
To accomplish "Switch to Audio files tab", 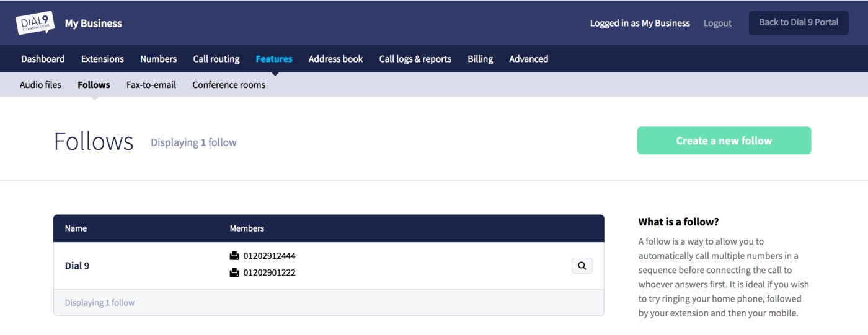I will point(40,85).
